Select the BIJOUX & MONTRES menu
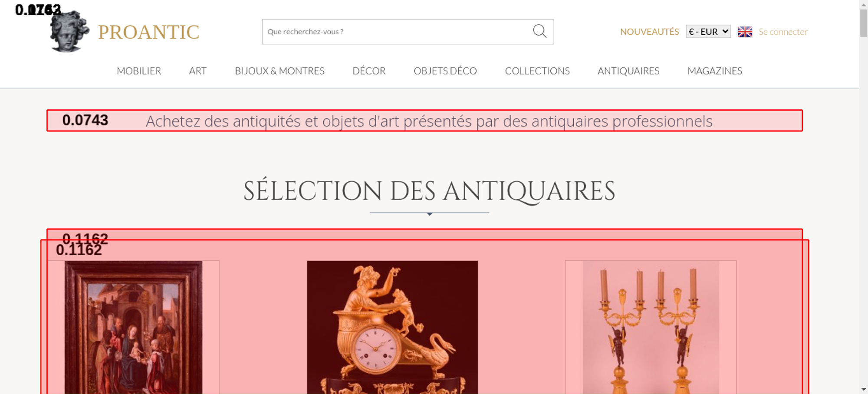The height and width of the screenshot is (394, 868). (279, 71)
